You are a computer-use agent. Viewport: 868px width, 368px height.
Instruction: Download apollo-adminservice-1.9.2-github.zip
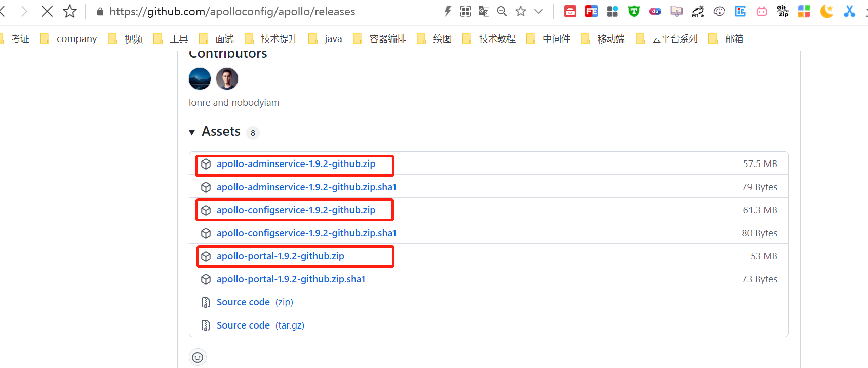(x=296, y=164)
